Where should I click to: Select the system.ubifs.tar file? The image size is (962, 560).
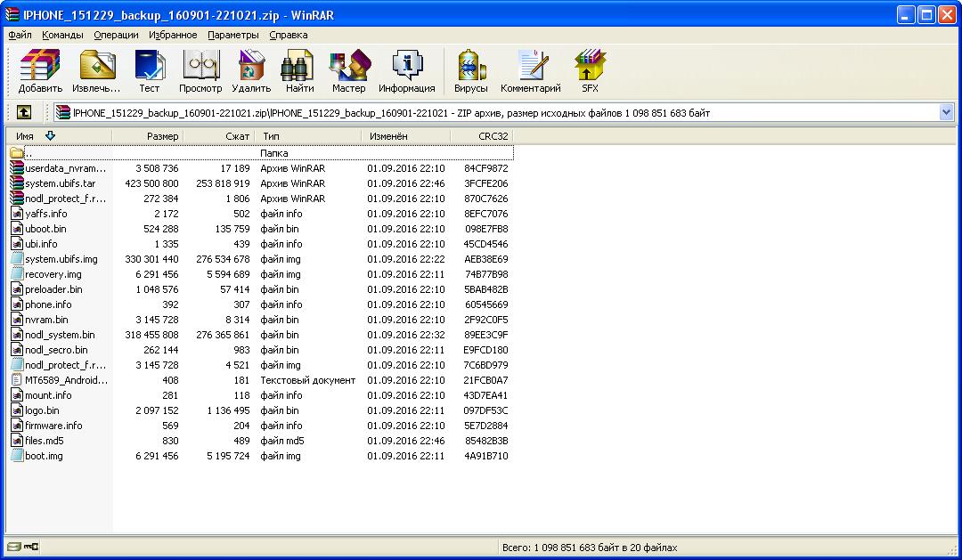[x=60, y=183]
